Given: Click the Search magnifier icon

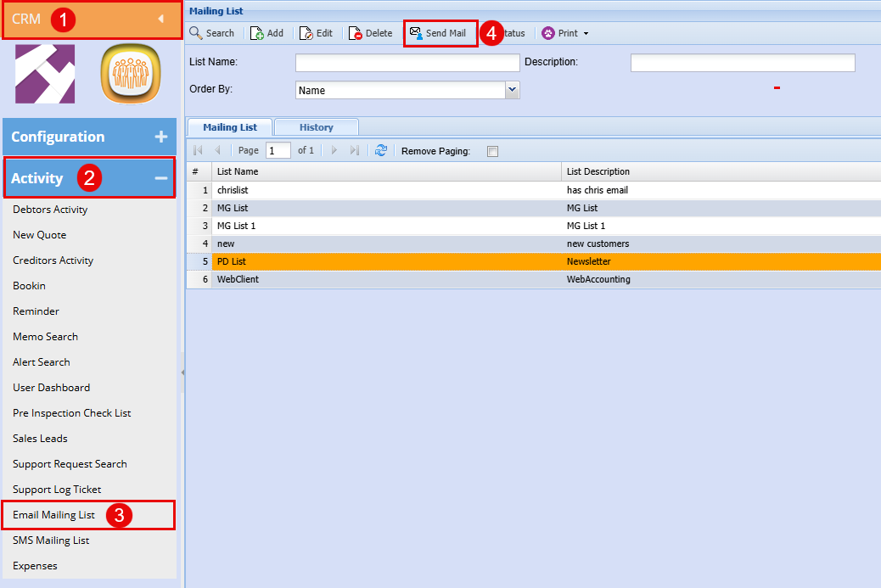Looking at the screenshot, I should (x=196, y=33).
